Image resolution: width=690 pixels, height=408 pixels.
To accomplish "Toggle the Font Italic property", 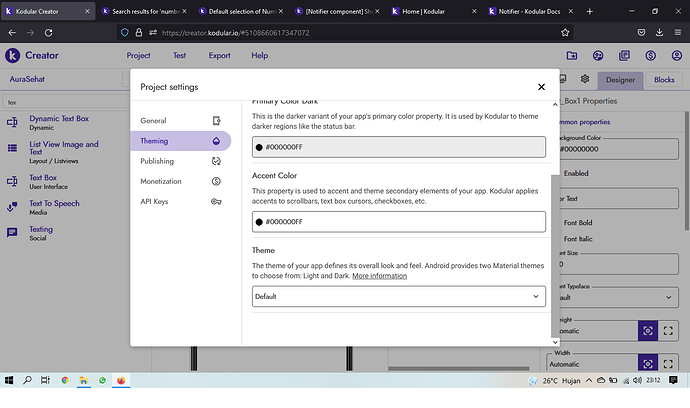I will [x=578, y=239].
